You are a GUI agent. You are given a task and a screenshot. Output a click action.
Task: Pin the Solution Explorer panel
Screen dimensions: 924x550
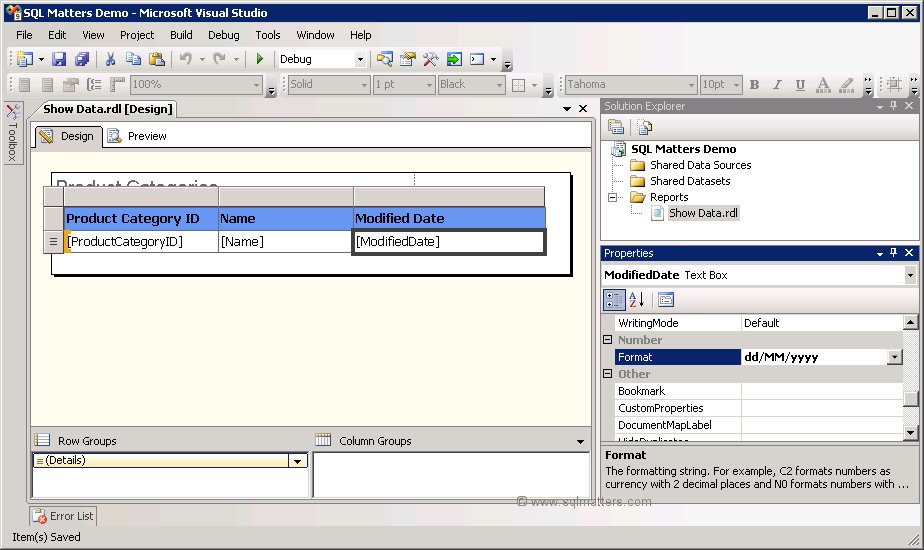[x=893, y=106]
